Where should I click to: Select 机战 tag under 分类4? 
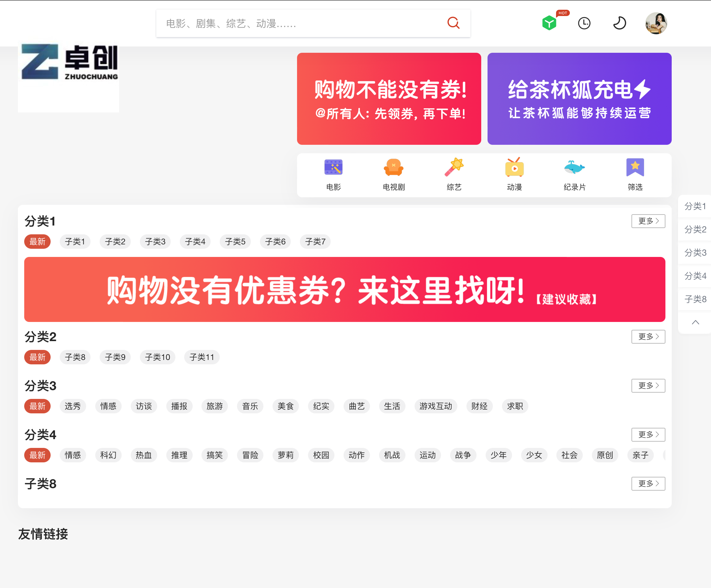[392, 455]
